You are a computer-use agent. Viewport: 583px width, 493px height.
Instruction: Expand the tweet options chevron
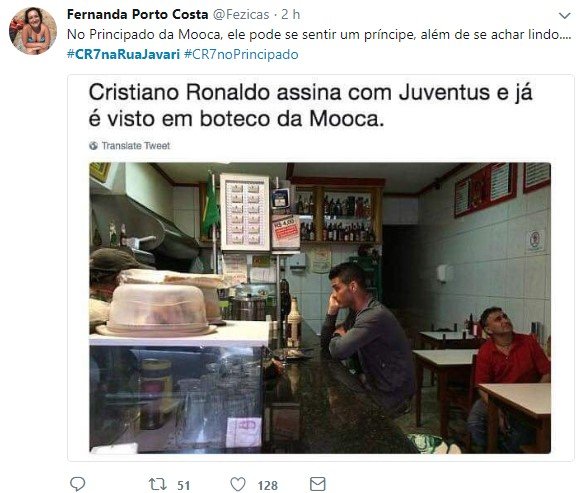(x=565, y=16)
